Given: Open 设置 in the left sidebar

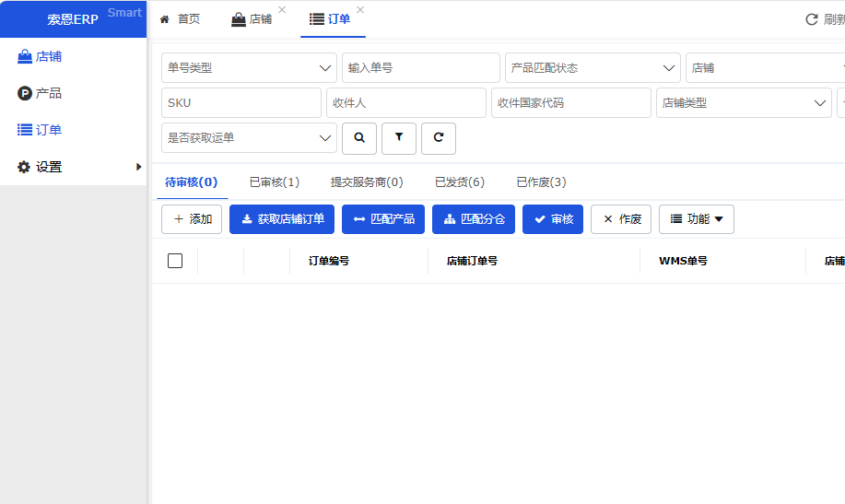Looking at the screenshot, I should (40, 167).
